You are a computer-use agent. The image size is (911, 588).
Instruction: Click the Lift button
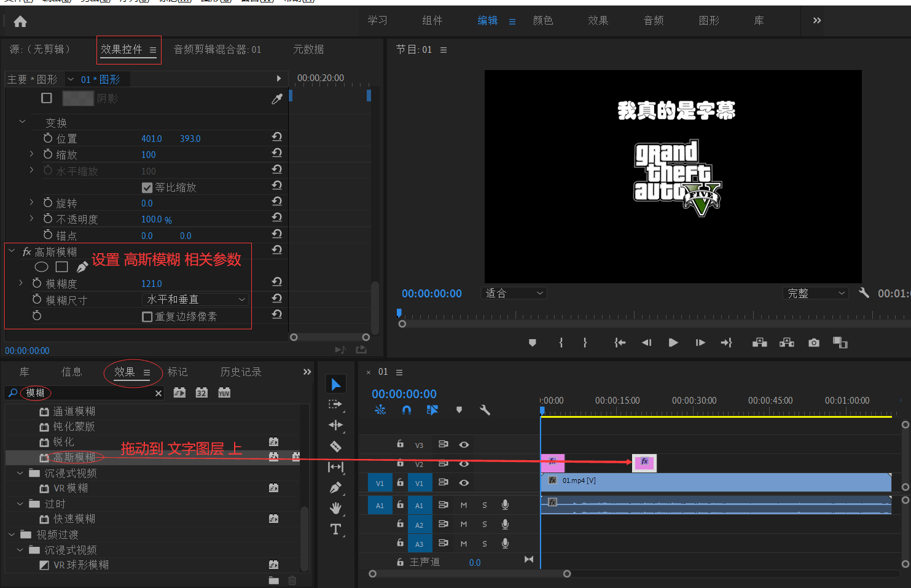(760, 343)
